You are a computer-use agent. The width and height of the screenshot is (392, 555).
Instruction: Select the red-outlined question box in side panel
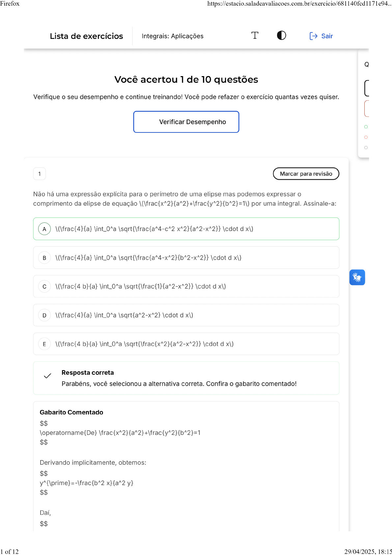tap(367, 108)
